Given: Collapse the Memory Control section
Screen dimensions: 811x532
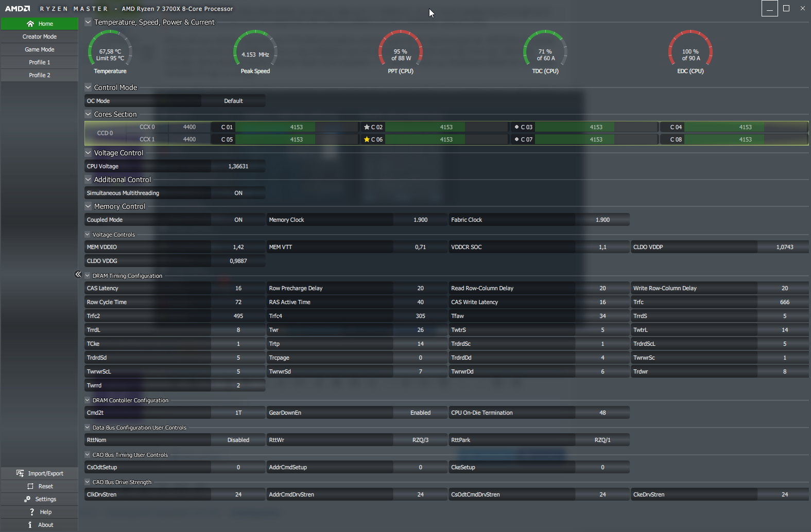Looking at the screenshot, I should [x=88, y=206].
